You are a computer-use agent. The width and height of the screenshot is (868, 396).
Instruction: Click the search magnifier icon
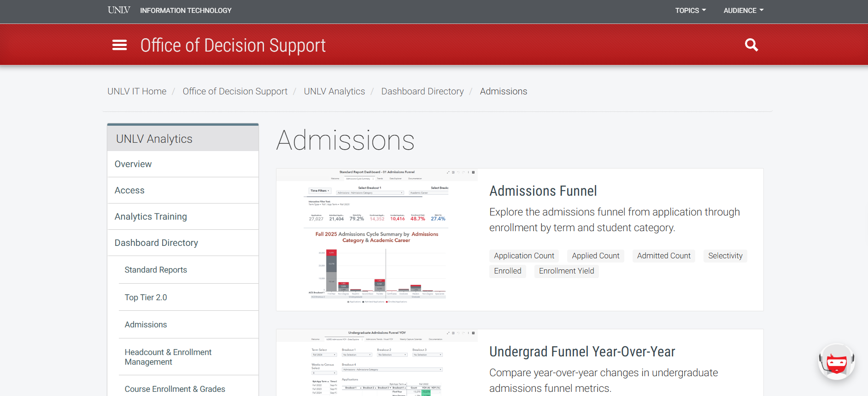(x=751, y=45)
